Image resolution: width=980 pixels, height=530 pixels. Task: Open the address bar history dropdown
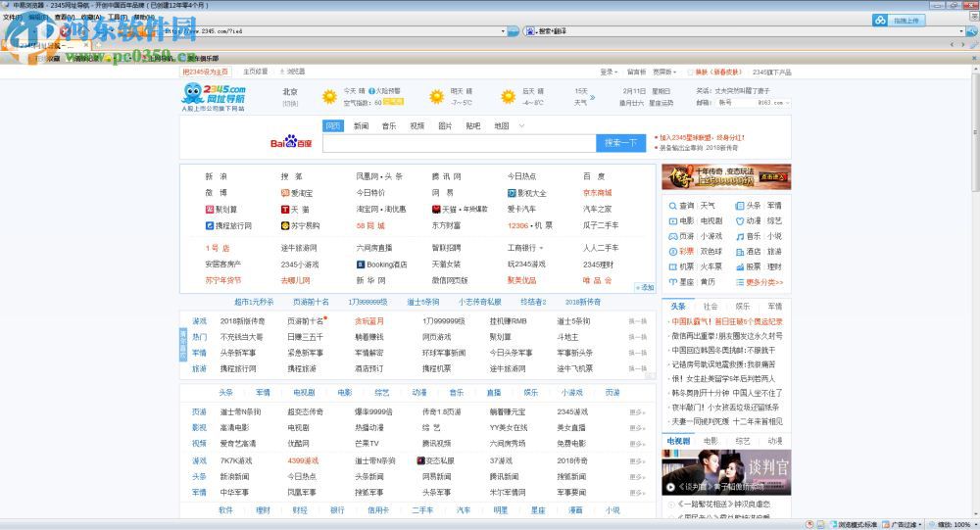coord(503,30)
